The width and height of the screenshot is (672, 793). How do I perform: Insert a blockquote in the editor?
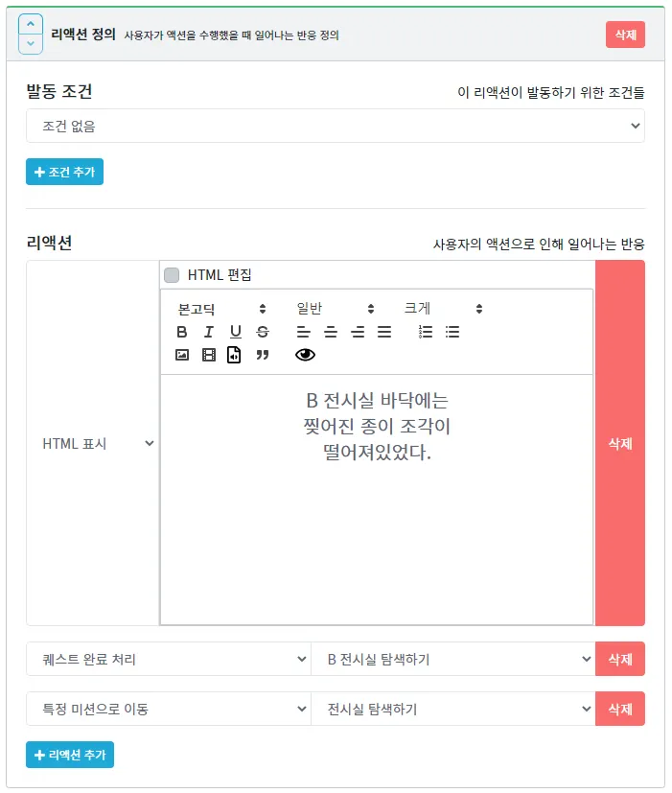coord(263,355)
